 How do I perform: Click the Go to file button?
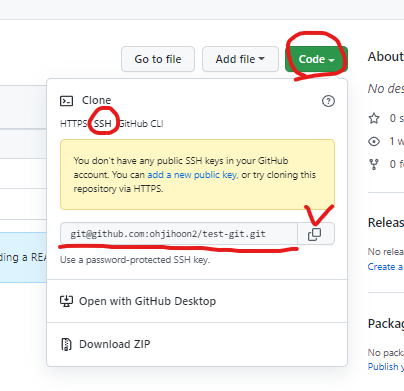(158, 59)
